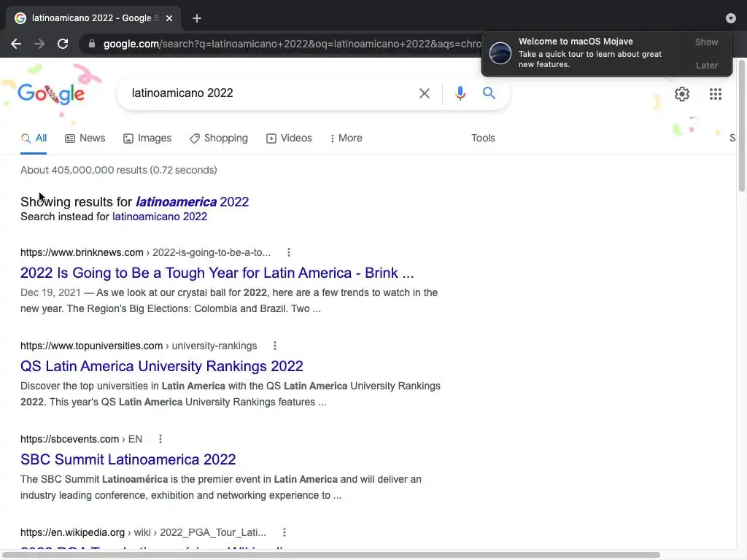Click the latinoamerica 2022 corrected query link
Viewport: 747px width, 560px height.
click(192, 202)
